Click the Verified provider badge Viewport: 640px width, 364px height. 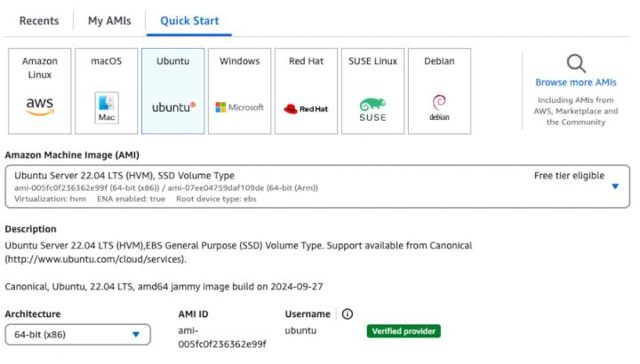404,331
